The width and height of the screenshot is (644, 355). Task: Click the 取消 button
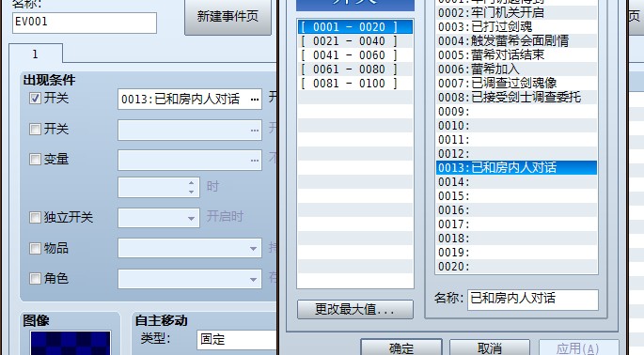tap(490, 348)
